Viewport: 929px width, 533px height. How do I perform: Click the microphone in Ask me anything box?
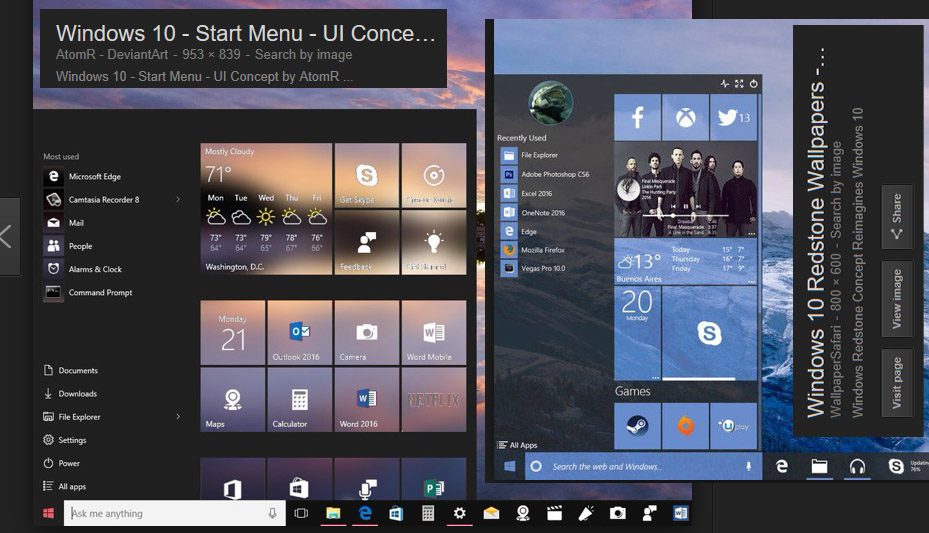pos(272,513)
